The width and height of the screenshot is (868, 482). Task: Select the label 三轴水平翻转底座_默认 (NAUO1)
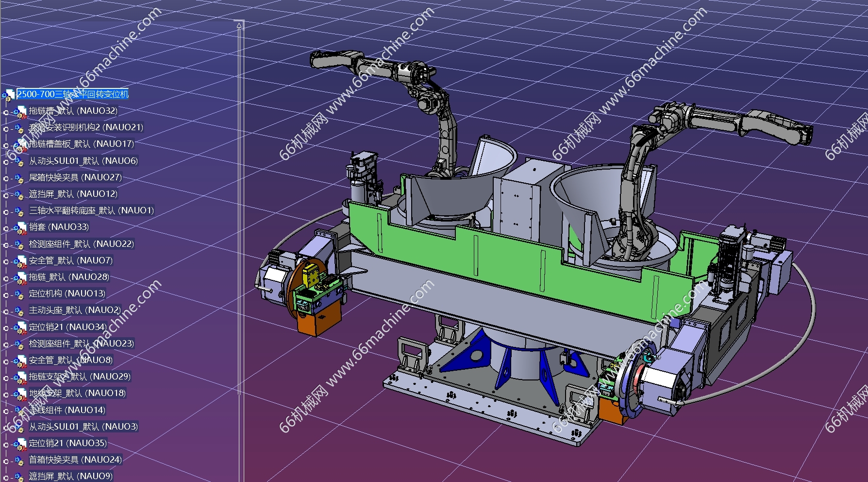tap(91, 210)
